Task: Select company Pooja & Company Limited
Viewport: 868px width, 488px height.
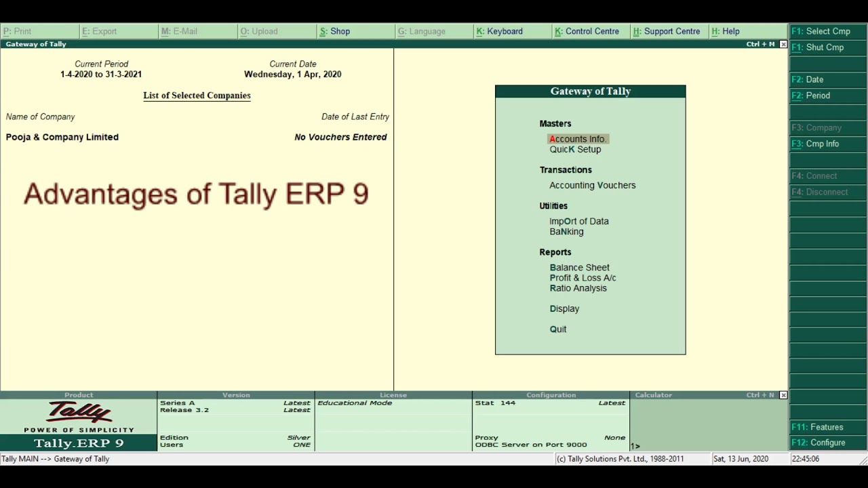Action: click(62, 137)
